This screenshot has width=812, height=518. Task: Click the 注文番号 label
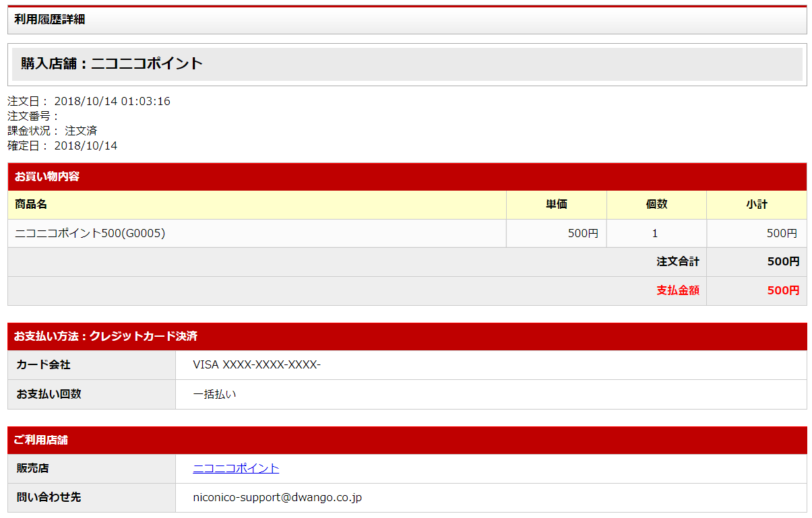pos(34,116)
